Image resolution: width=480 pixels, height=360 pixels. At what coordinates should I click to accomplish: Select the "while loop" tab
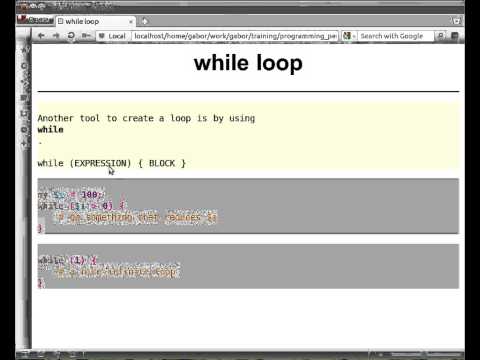96,22
